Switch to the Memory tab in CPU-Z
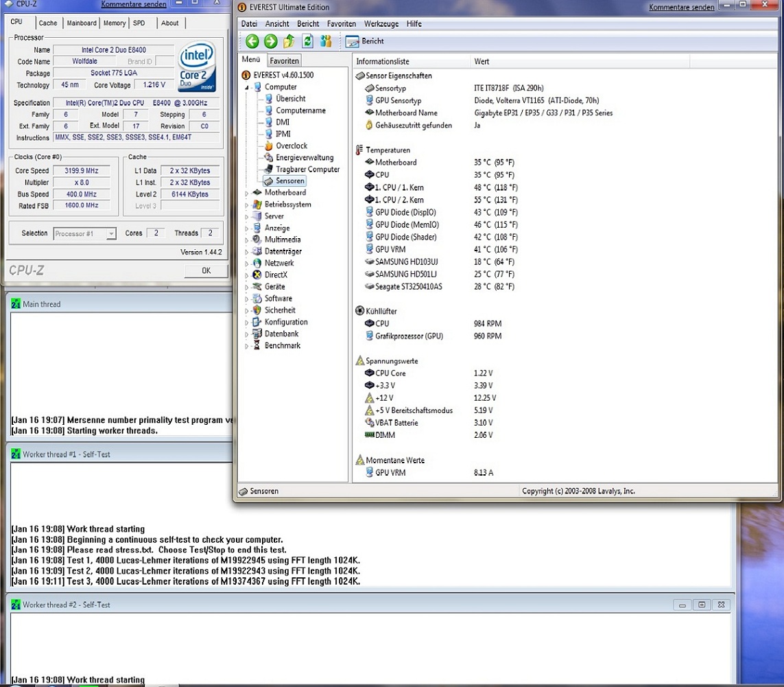 click(x=115, y=23)
